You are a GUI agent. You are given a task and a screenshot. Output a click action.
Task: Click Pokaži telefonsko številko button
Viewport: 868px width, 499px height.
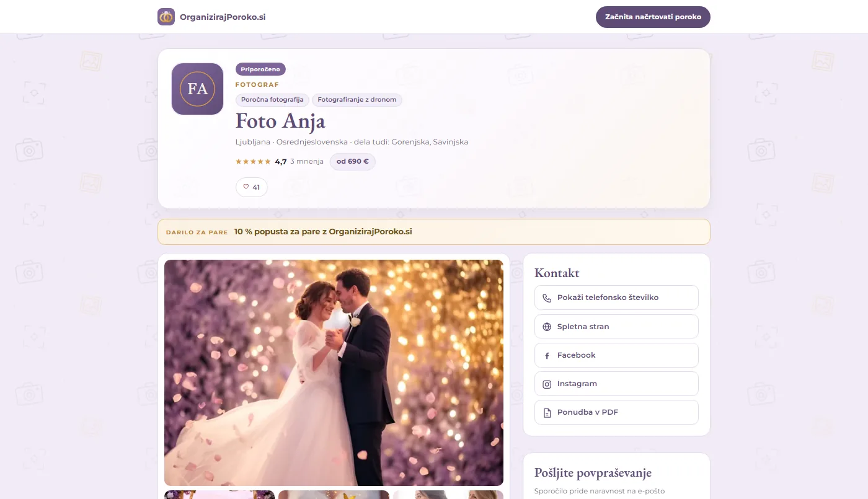point(616,298)
